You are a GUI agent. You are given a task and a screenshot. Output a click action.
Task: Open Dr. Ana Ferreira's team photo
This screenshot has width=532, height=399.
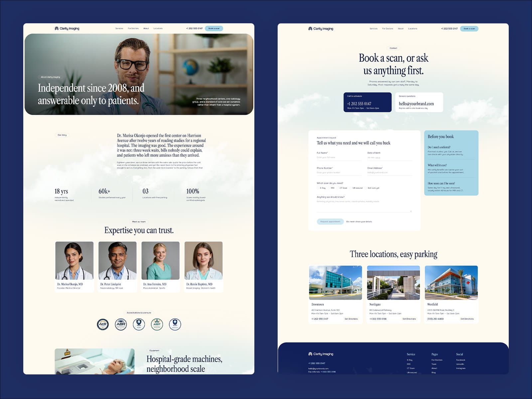coord(161,261)
